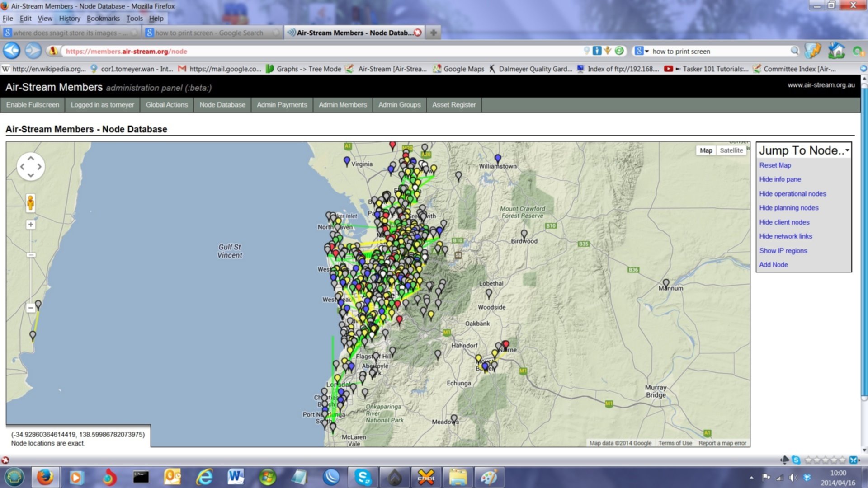This screenshot has height=488, width=868.
Task: Toggle Hide operational nodes
Action: click(793, 194)
